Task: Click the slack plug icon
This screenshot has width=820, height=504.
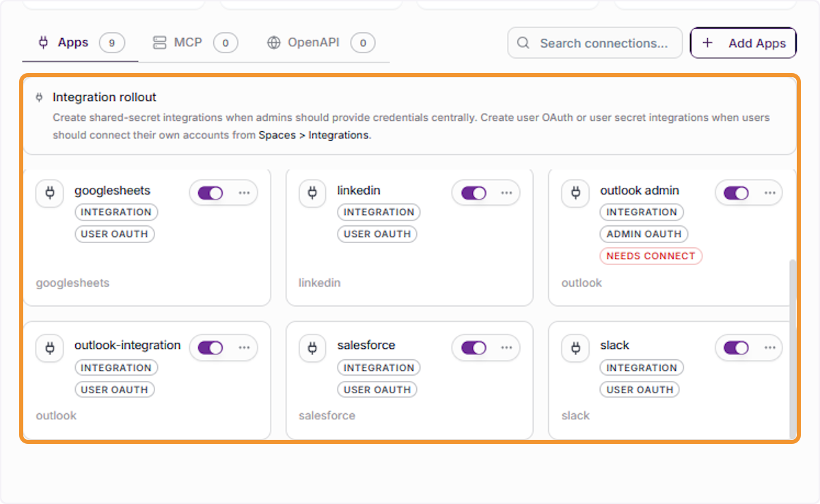Action: pos(575,348)
